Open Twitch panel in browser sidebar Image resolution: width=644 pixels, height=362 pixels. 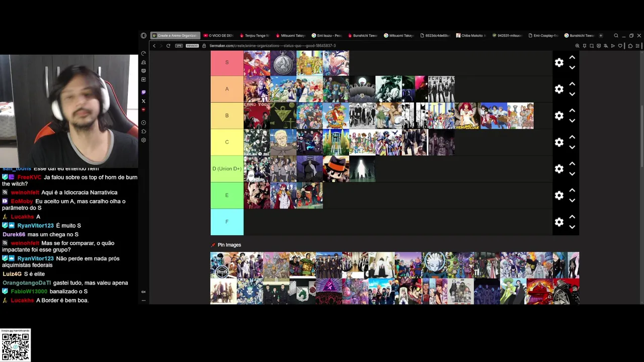tap(143, 93)
